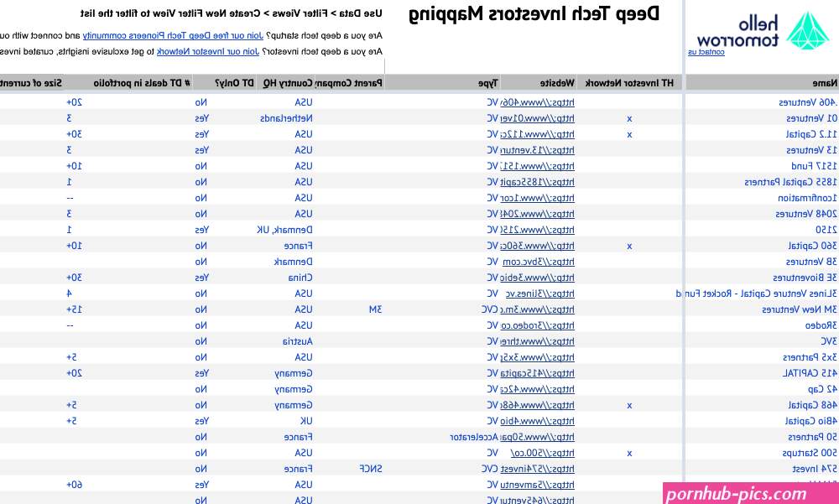This screenshot has height=504, width=839.
Task: Open the 3rodeo.co website link
Action: coord(537,325)
